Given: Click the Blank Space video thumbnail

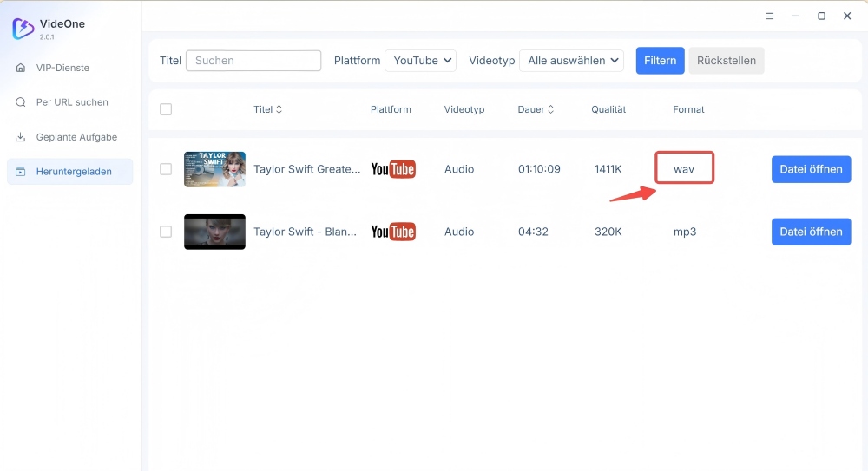Looking at the screenshot, I should pos(214,232).
